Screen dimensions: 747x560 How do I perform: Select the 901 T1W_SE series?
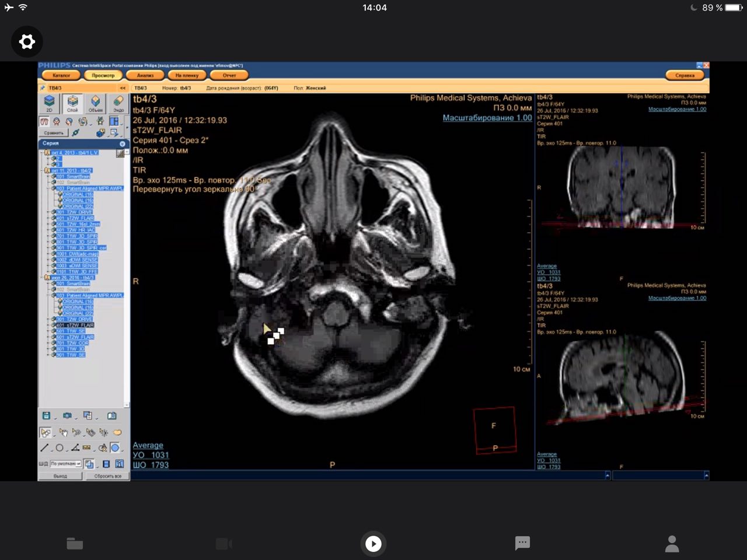(x=71, y=355)
